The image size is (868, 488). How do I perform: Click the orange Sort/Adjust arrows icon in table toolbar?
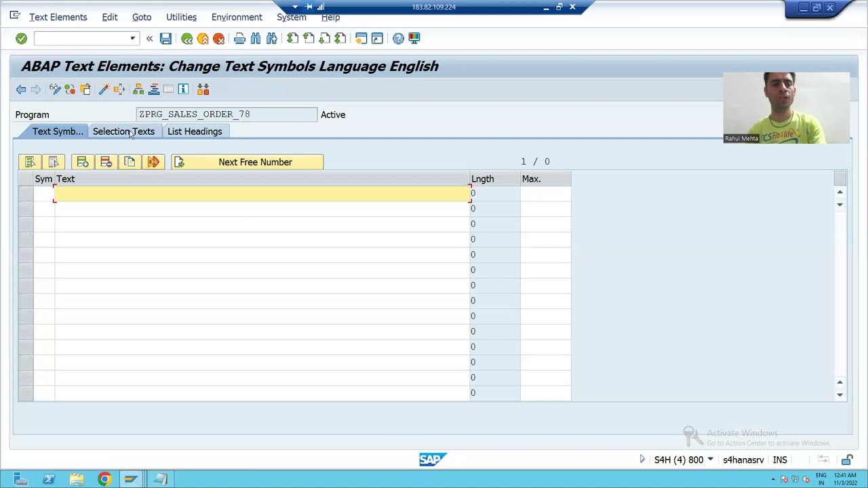153,162
